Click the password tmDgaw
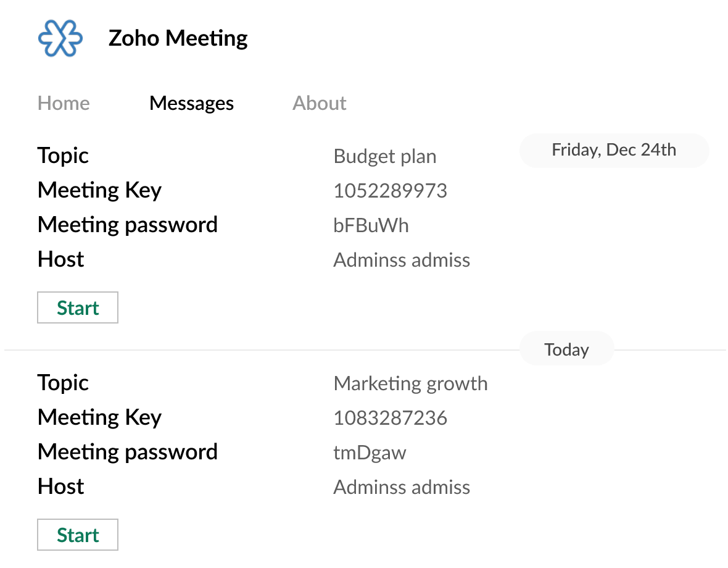This screenshot has width=728, height=568. (x=370, y=453)
